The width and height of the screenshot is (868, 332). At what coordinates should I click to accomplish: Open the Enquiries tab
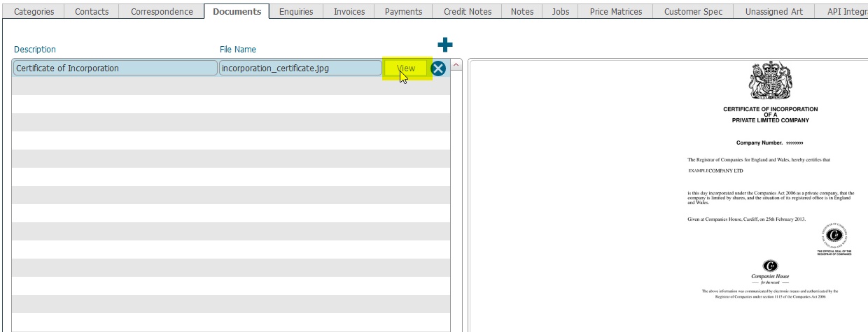pos(296,11)
